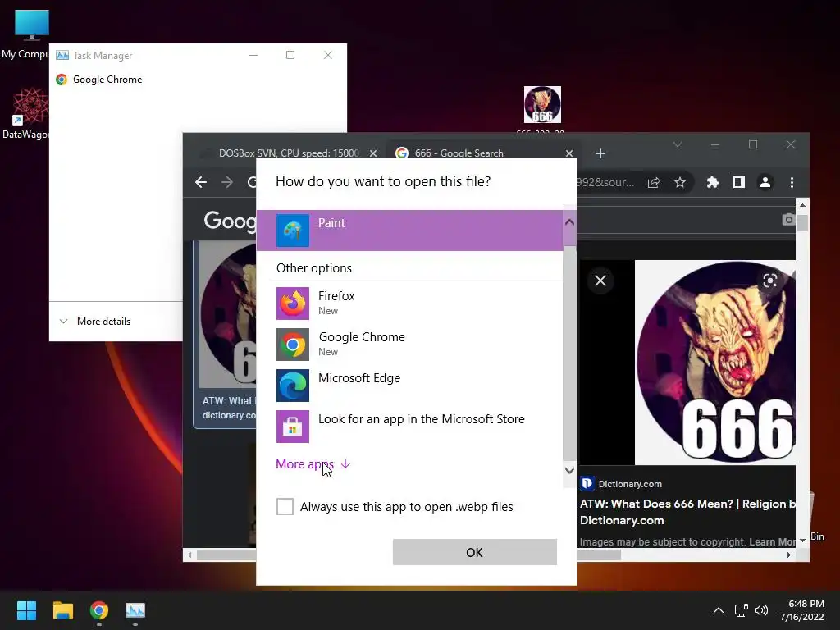Expand More details in Task Manager
This screenshot has height=630, width=840.
coord(95,322)
